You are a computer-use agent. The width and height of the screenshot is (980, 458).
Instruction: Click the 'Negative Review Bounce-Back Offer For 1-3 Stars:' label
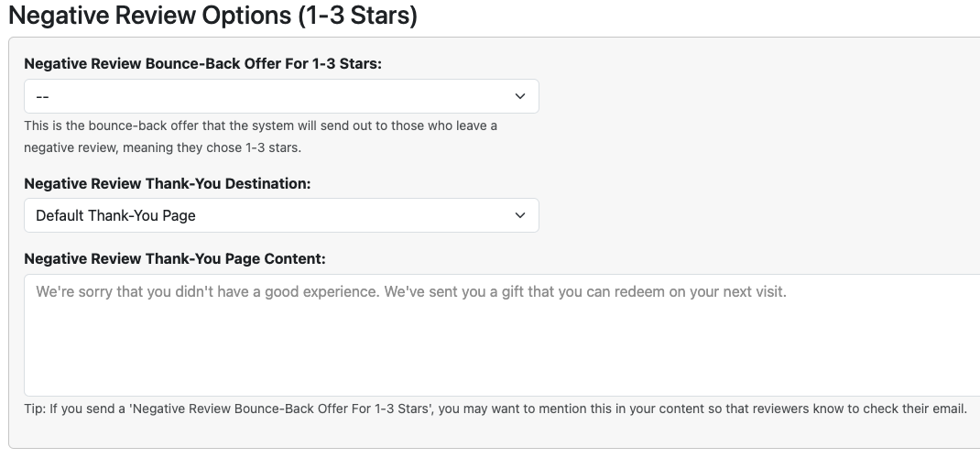tap(202, 64)
